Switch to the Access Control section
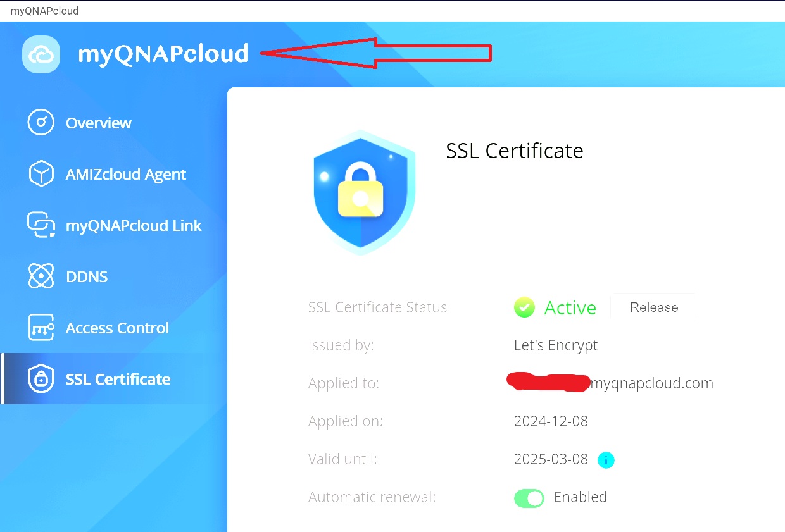The height and width of the screenshot is (532, 785). [117, 328]
